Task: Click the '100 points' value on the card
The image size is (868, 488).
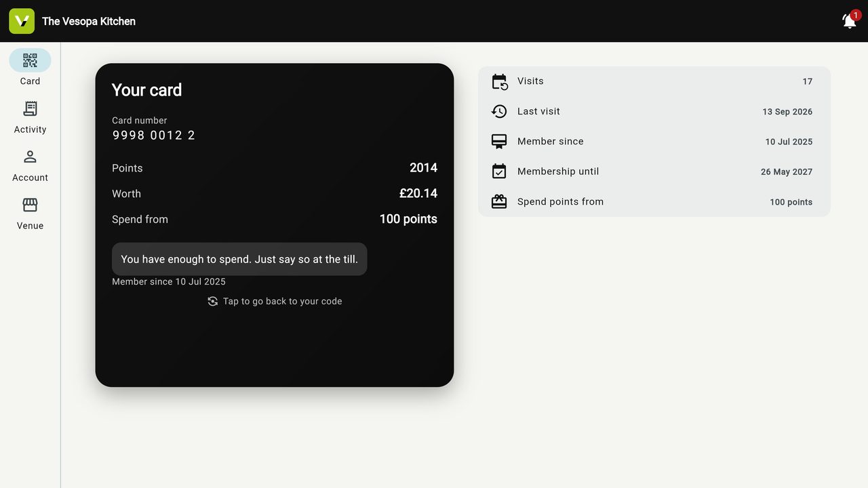Action: tap(408, 219)
